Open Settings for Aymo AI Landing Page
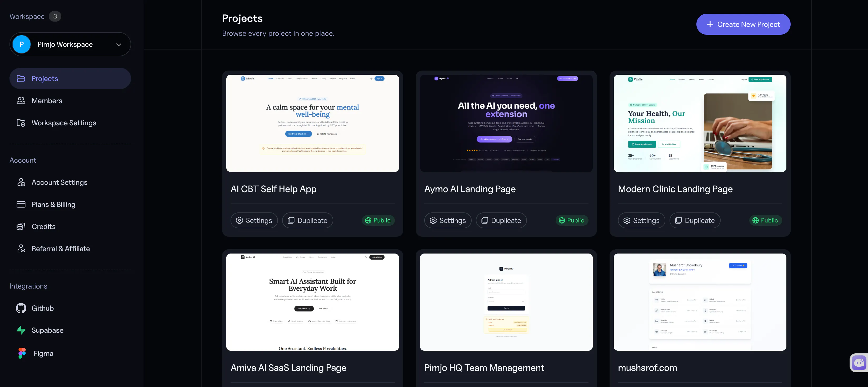The image size is (868, 387). pos(448,220)
